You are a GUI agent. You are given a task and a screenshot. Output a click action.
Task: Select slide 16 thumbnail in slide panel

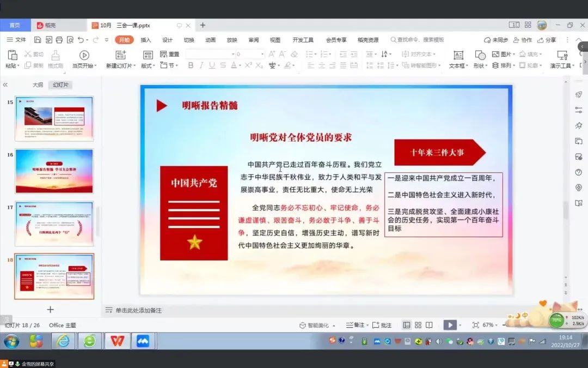click(x=54, y=171)
